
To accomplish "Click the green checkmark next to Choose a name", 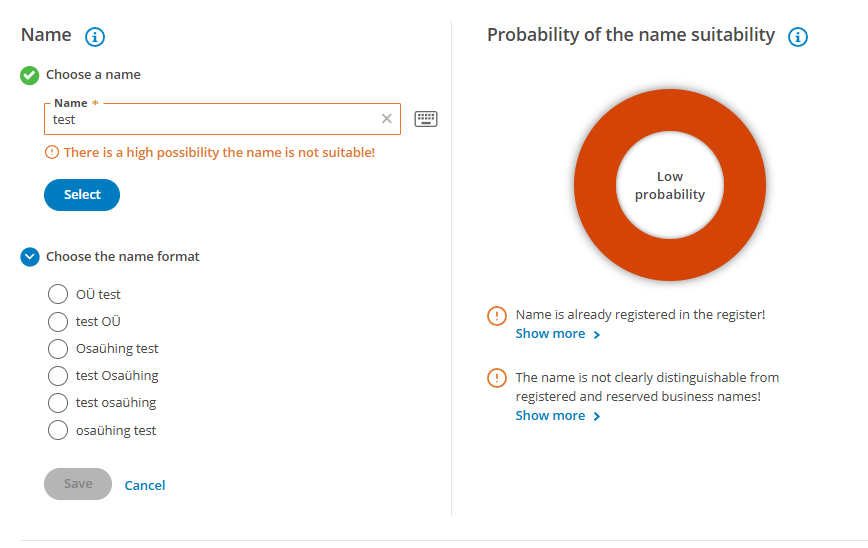I will 30,75.
